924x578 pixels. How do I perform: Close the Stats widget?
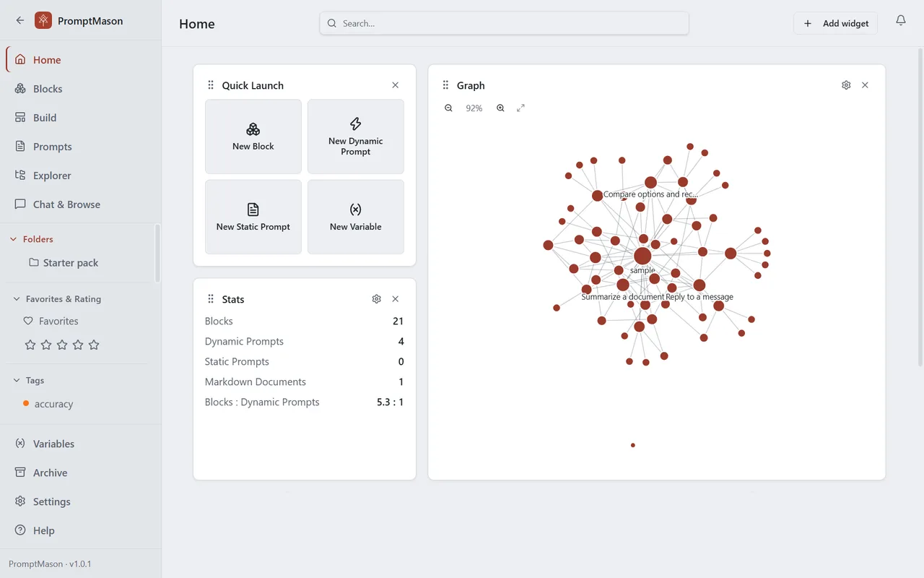point(395,299)
